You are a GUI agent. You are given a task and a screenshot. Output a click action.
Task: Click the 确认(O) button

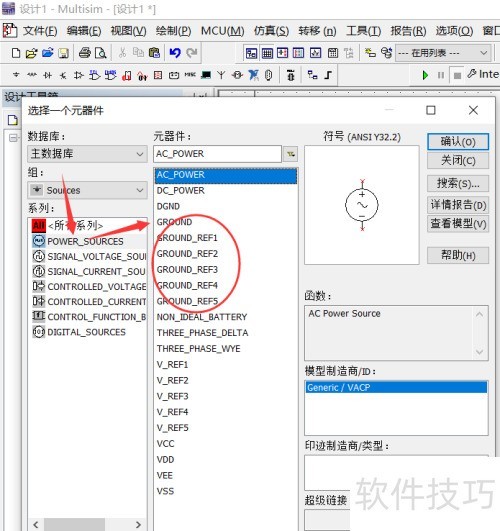click(458, 142)
